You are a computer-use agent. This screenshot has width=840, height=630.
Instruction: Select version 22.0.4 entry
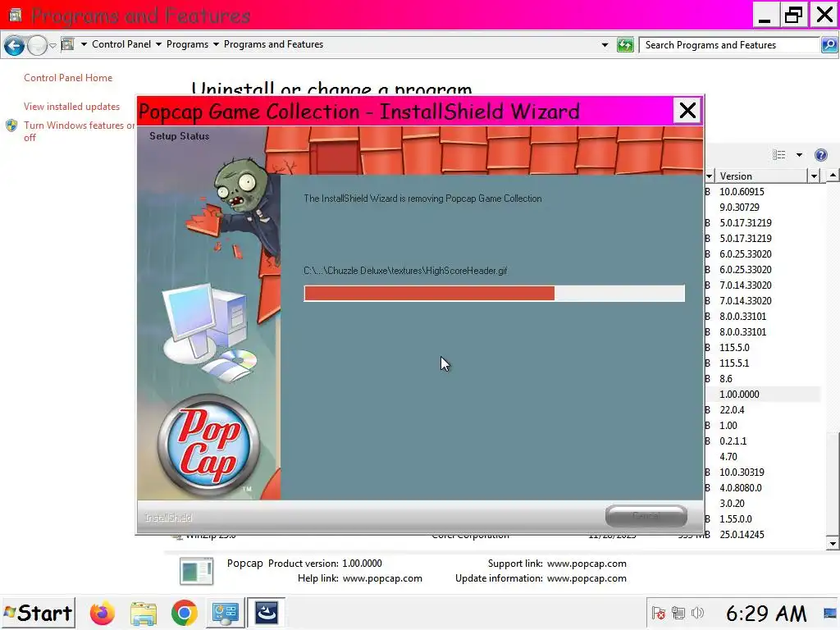point(732,410)
